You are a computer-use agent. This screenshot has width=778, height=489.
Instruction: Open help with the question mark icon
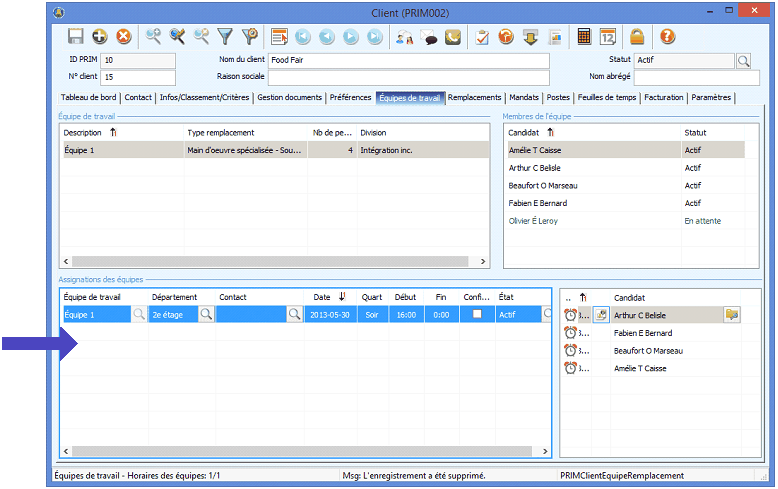coord(667,37)
